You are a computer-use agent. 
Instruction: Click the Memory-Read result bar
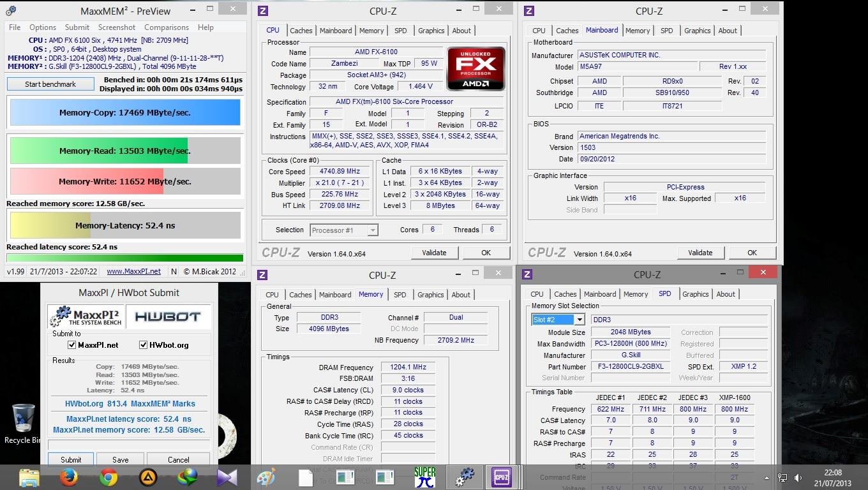[x=125, y=151]
